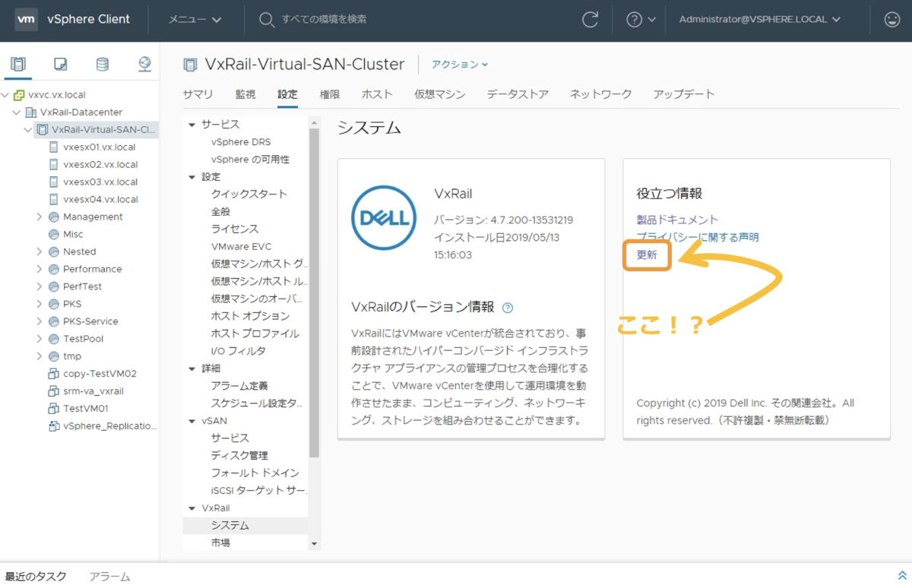Switch to the サマリ tab
This screenshot has height=588, width=912.
tap(198, 94)
